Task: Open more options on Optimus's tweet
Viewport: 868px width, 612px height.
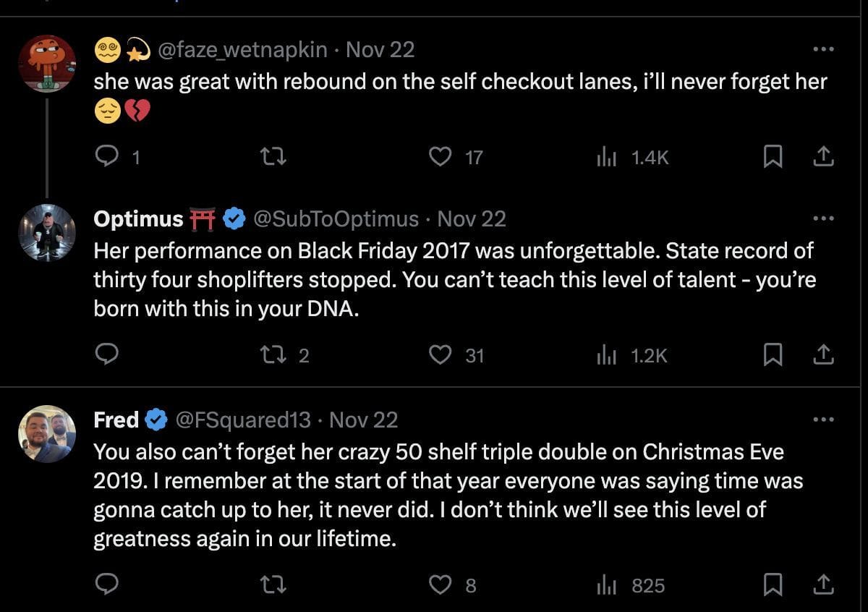Action: 823,218
